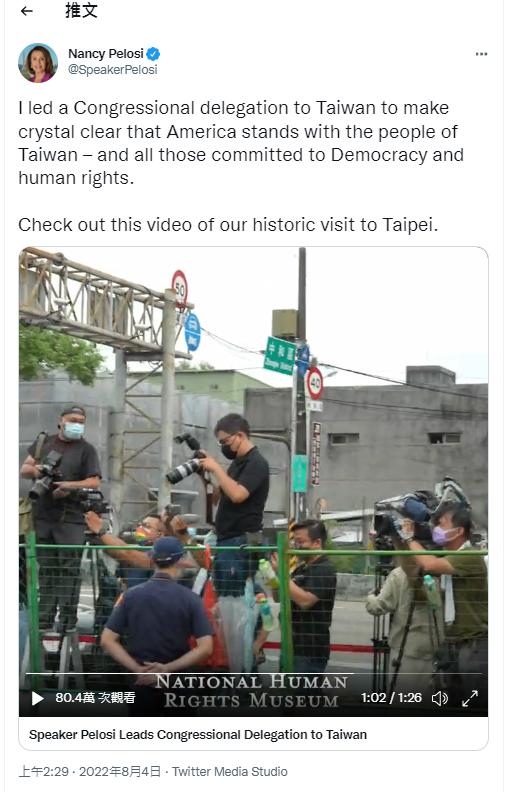Click the 1:02 / 1:26 time display
518x792 pixels.
391,698
